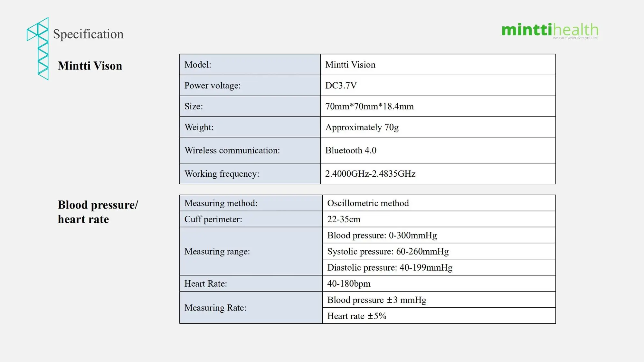This screenshot has height=362, width=644.
Task: Select the Mintti Vison heading
Action: click(90, 66)
